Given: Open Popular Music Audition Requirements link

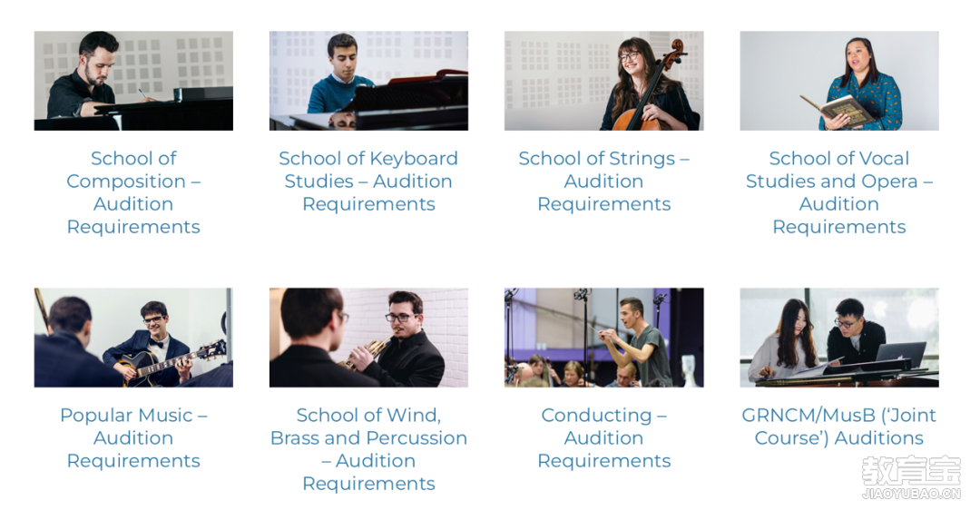Looking at the screenshot, I should [133, 438].
